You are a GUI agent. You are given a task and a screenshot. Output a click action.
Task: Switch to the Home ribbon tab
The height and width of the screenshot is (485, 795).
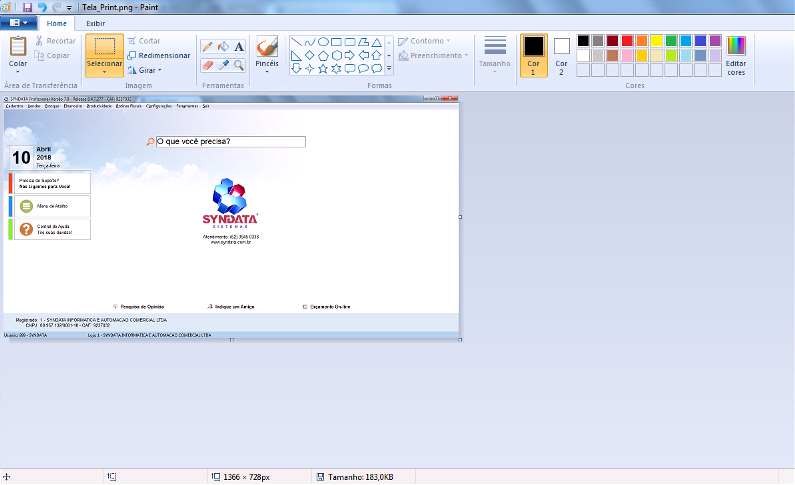pos(57,23)
